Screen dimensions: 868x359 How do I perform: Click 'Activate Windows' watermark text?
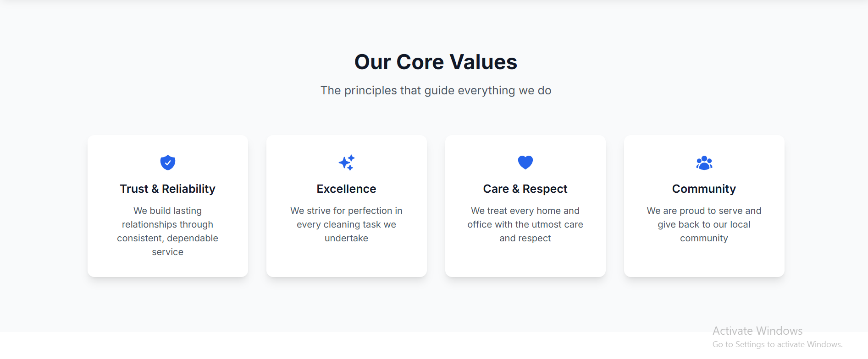point(757,331)
